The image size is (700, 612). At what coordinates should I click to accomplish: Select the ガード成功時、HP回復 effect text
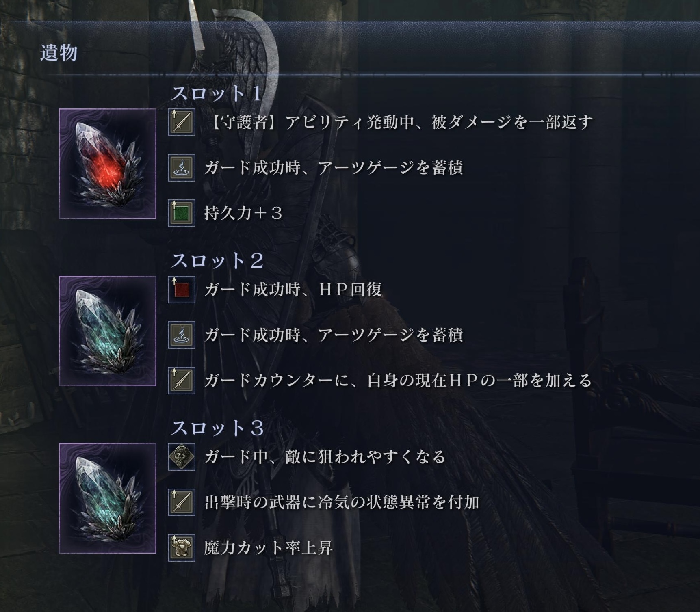click(x=293, y=290)
